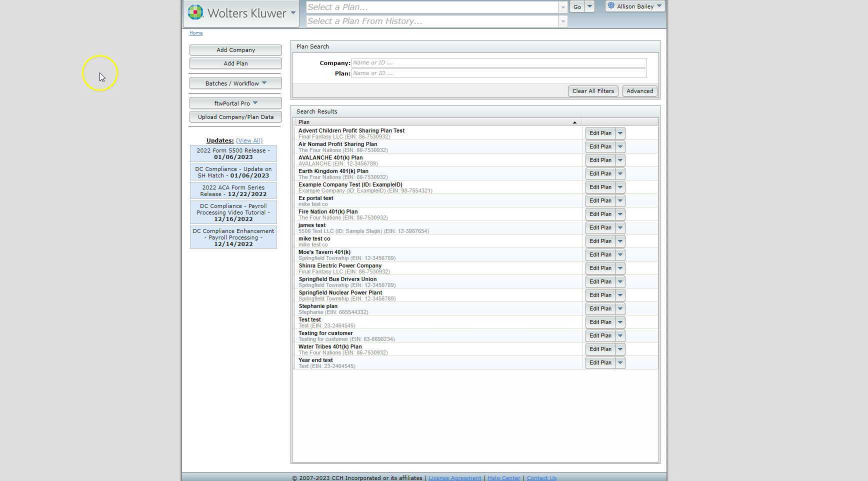Viewport: 868px width, 481px height.
Task: Open Edit Plan dropdown for james test
Action: (x=620, y=227)
